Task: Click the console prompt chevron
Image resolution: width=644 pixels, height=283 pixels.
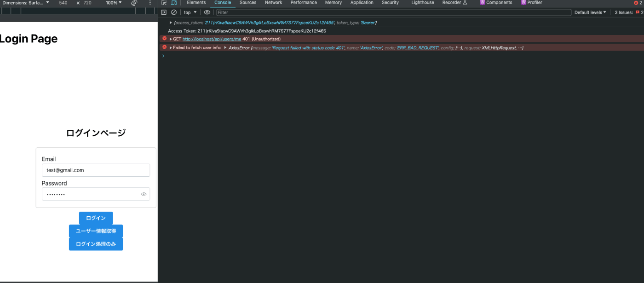Action: [163, 56]
